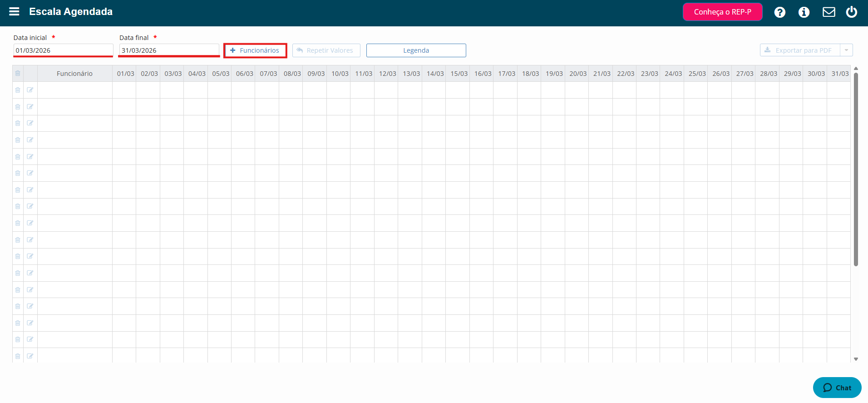Click the 31/03 column header
This screenshot has width=868, height=403.
pyautogui.click(x=840, y=74)
